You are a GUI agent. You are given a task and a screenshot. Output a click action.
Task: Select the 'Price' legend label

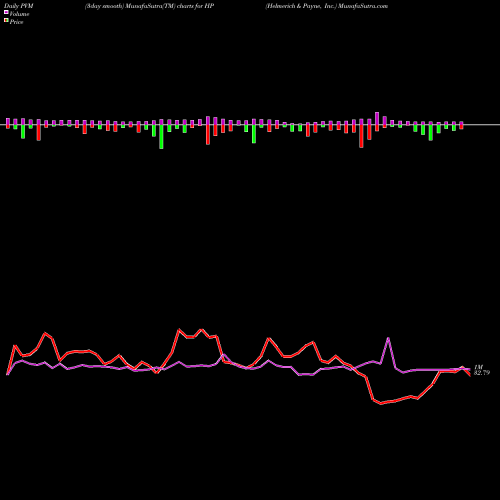(16, 22)
